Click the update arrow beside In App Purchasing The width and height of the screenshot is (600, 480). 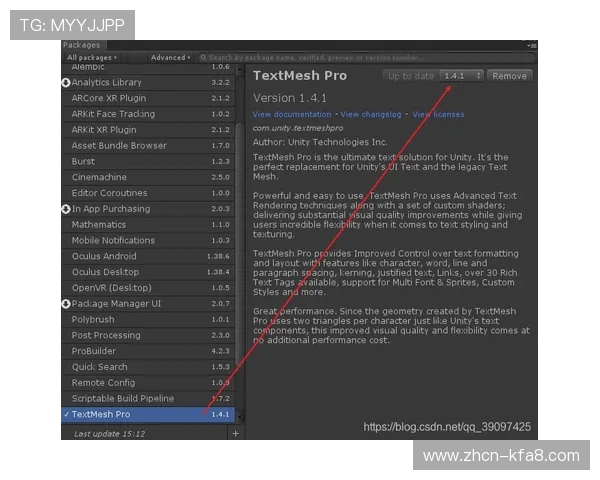(64, 209)
